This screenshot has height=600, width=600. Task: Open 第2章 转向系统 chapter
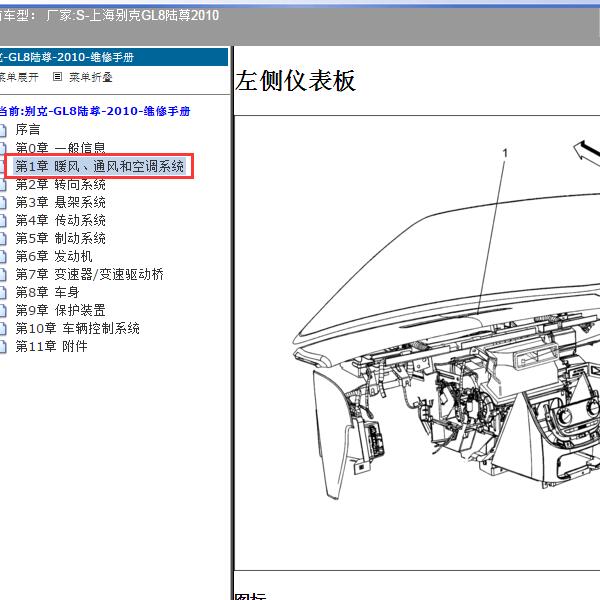click(x=60, y=184)
